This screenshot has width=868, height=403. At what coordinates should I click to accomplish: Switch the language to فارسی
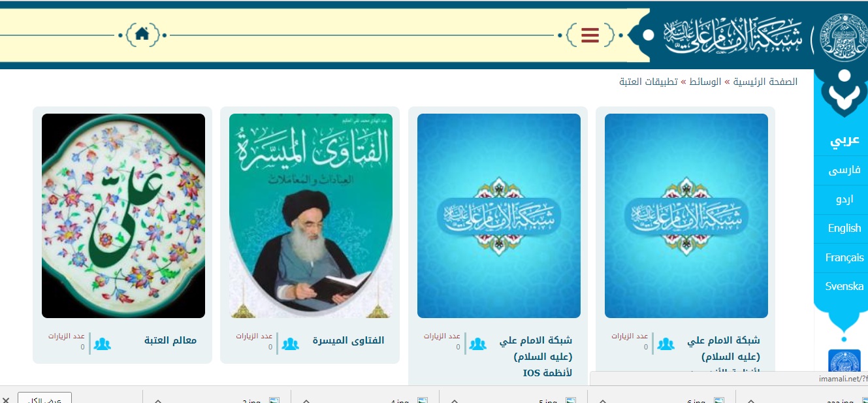844,170
